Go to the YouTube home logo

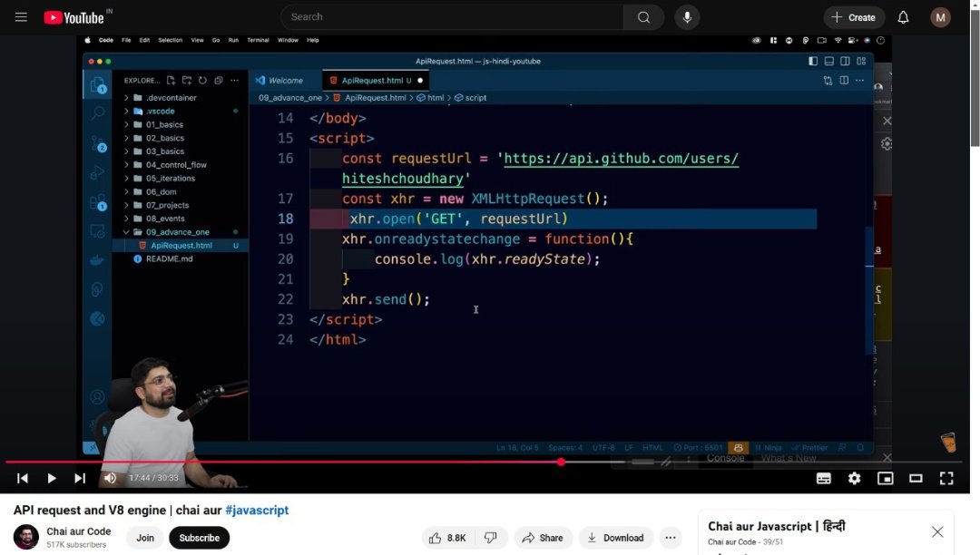(73, 17)
